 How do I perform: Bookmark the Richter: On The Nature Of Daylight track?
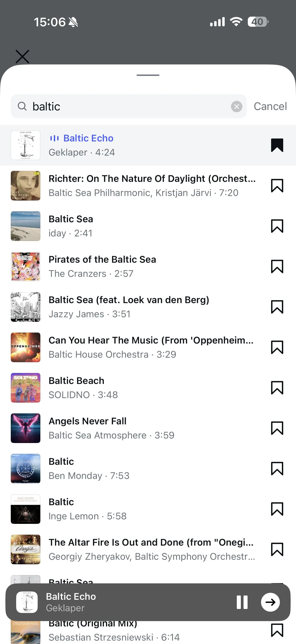tap(277, 186)
